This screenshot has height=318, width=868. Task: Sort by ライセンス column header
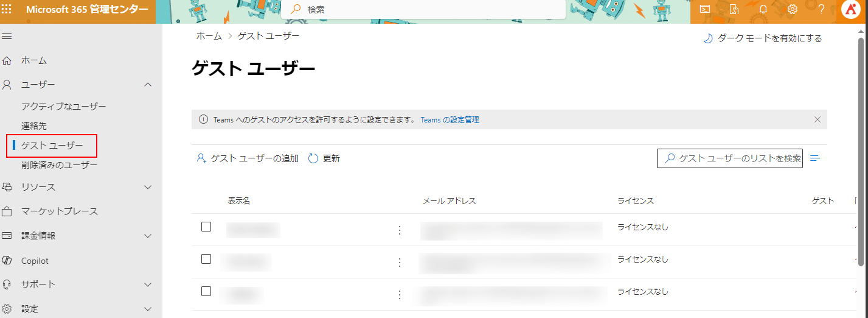point(636,201)
